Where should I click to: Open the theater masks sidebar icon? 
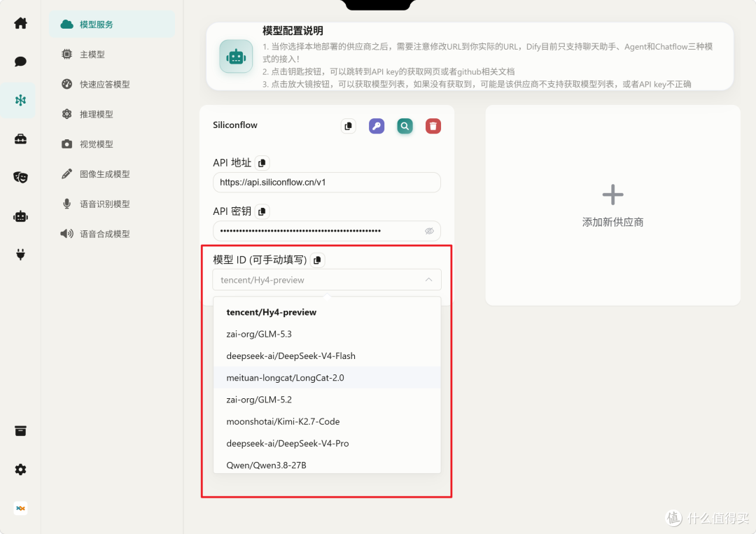coord(20,177)
